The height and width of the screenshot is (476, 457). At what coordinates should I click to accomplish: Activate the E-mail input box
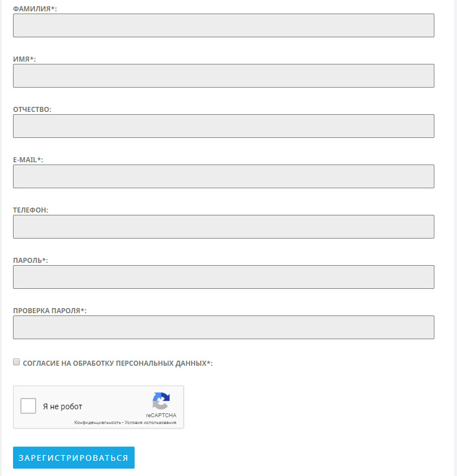pos(223,176)
